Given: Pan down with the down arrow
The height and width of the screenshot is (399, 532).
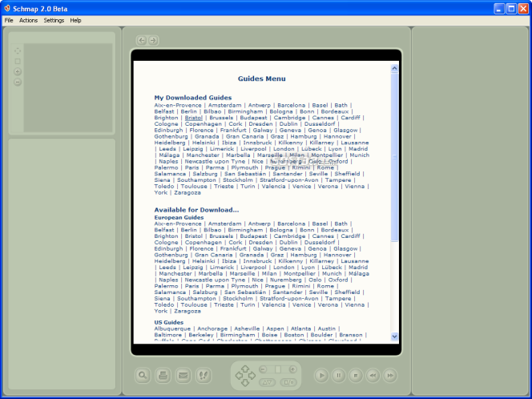Looking at the screenshot, I should [x=245, y=383].
